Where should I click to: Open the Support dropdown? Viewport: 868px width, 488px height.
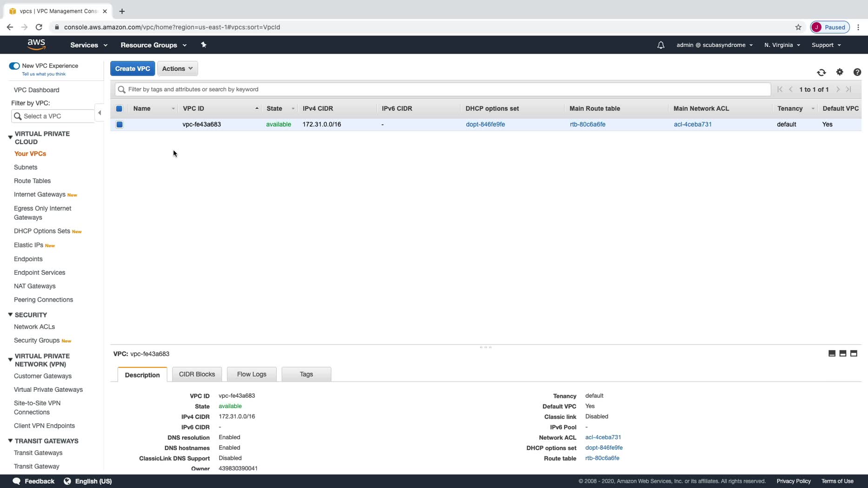(x=826, y=45)
